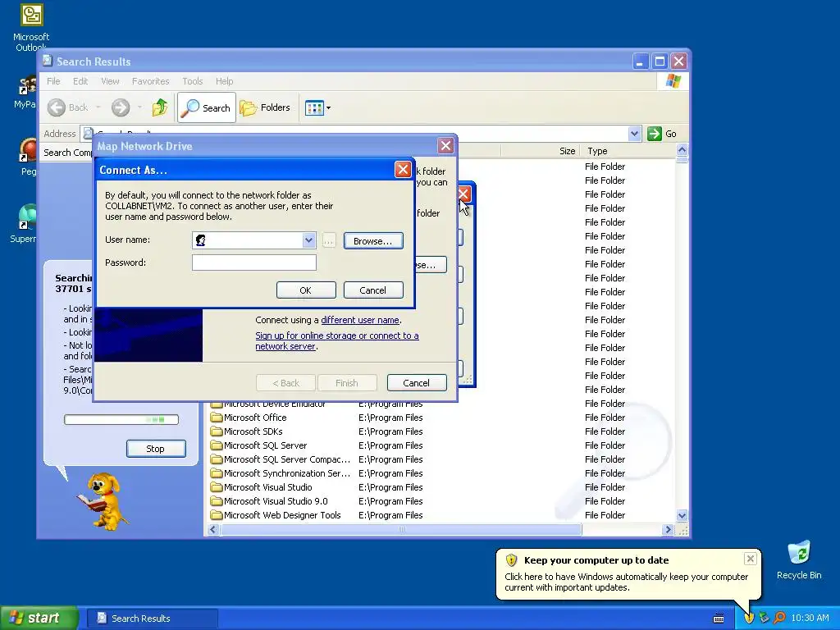Open the Edit menu
Image resolution: width=840 pixels, height=630 pixels.
point(80,81)
